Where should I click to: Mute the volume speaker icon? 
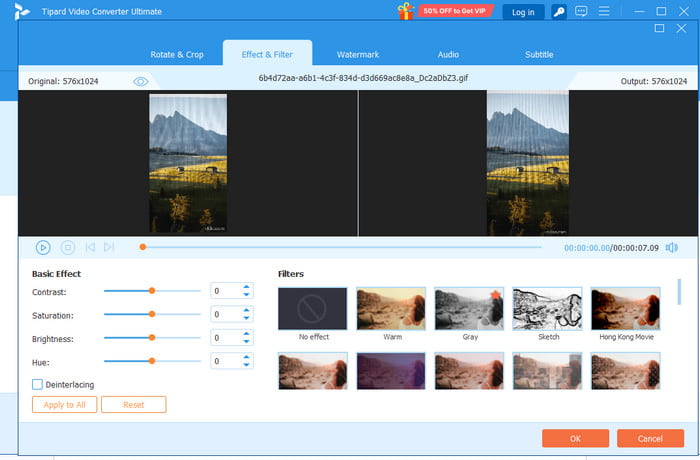pyautogui.click(x=671, y=247)
